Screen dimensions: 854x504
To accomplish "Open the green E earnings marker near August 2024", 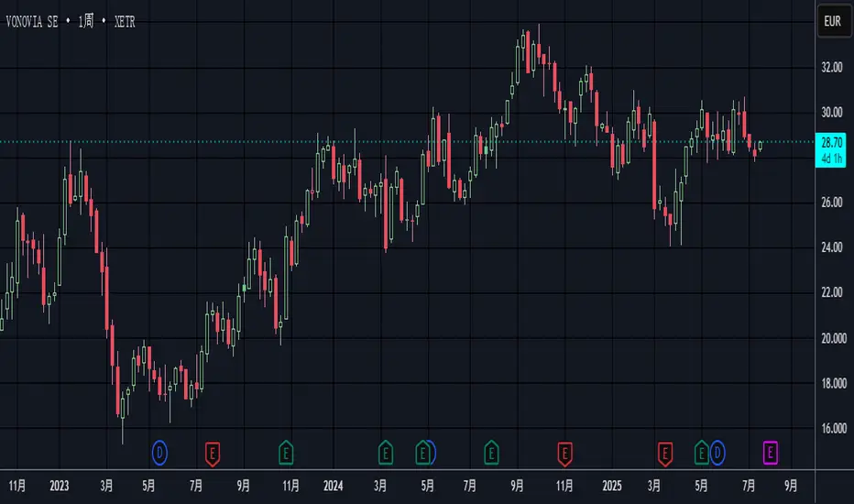I will point(491,451).
